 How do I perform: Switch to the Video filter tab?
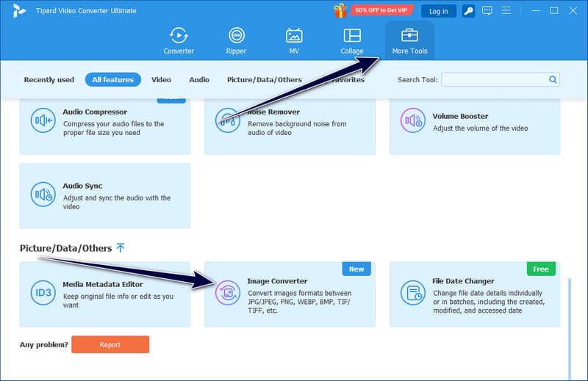pyautogui.click(x=161, y=79)
